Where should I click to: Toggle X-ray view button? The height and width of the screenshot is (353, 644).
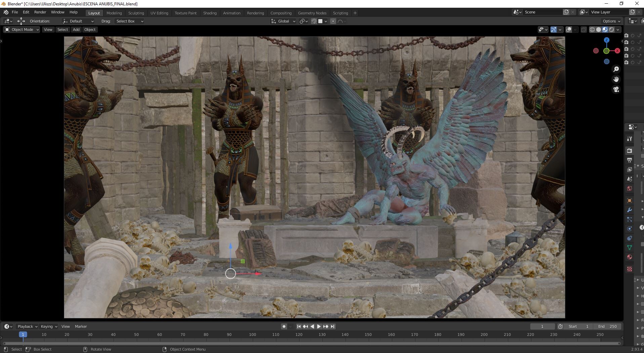[583, 30]
